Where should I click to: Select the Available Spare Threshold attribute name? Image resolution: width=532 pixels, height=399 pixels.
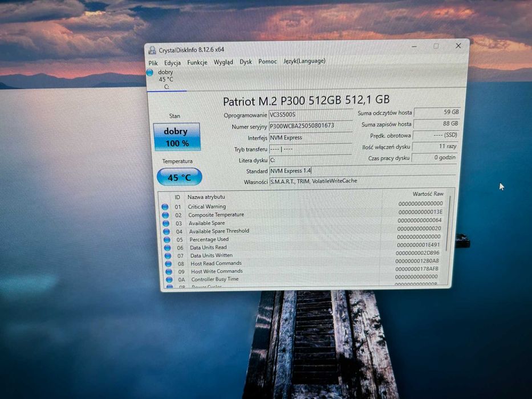tap(219, 231)
